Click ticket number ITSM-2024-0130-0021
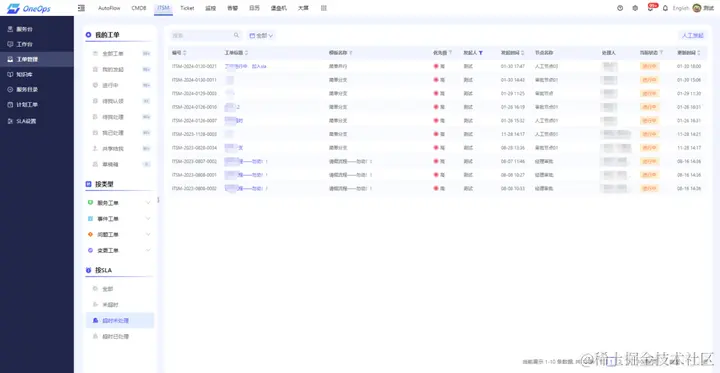The height and width of the screenshot is (373, 720). (194, 66)
